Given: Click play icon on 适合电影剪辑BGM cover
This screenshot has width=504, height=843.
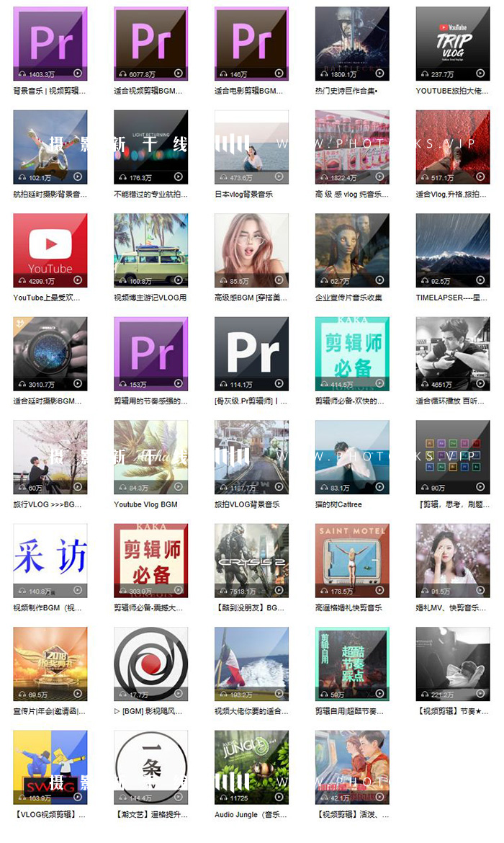Looking at the screenshot, I should (x=279, y=73).
